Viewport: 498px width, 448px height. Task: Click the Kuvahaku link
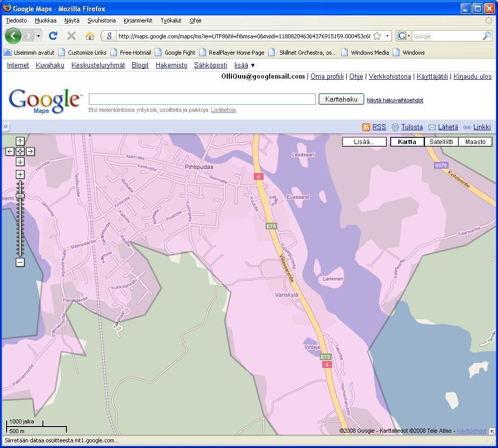[x=50, y=65]
